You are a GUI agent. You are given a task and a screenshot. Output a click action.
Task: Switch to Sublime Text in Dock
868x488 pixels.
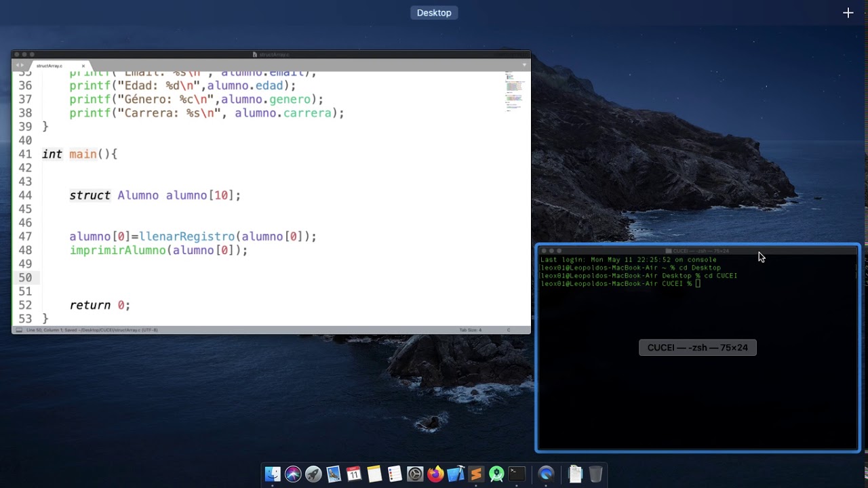pyautogui.click(x=476, y=474)
